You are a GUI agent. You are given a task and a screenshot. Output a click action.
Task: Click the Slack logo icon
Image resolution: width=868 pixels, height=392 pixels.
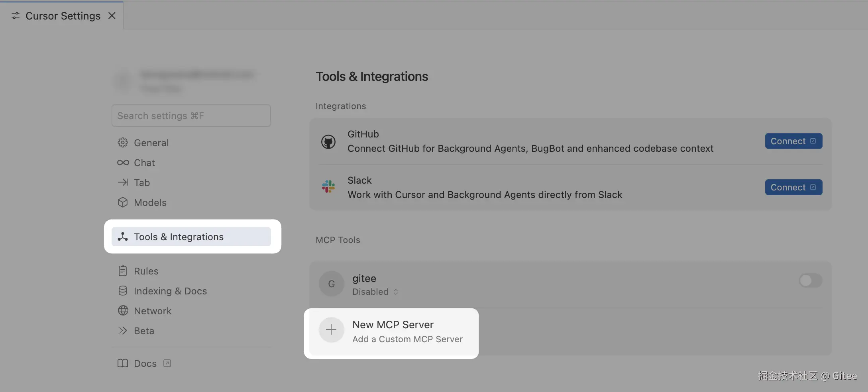point(328,186)
